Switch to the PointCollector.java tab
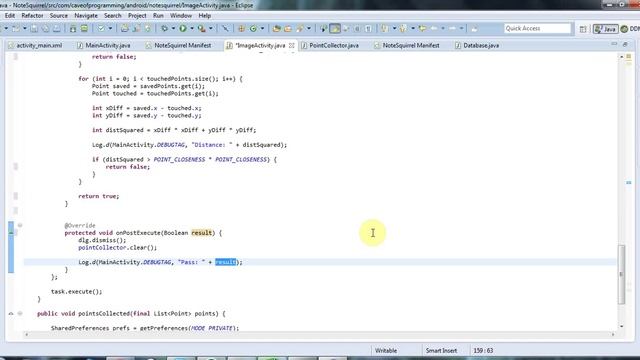The height and width of the screenshot is (360, 640). click(330, 45)
